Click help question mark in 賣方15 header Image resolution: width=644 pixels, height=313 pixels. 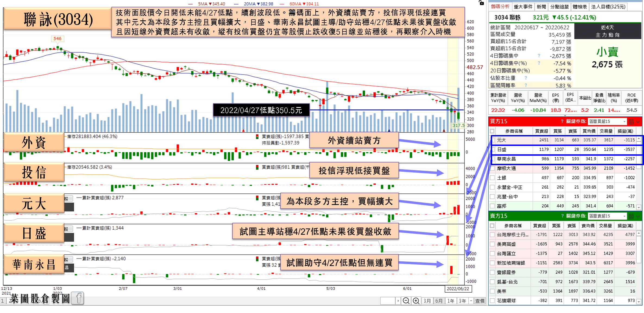(562, 216)
